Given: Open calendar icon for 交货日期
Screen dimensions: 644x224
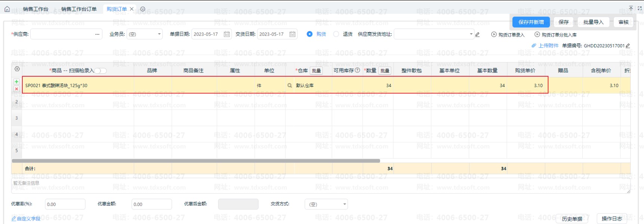Looking at the screenshot, I should point(292,34).
